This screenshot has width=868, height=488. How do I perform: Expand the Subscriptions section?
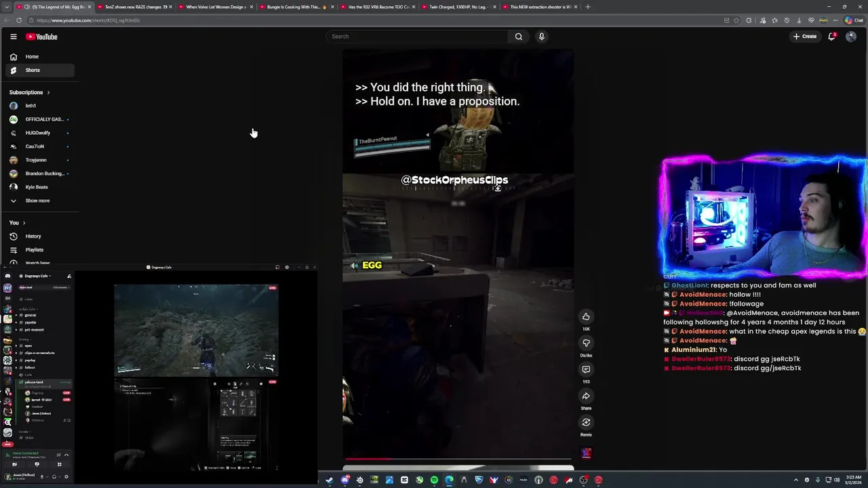(x=29, y=92)
